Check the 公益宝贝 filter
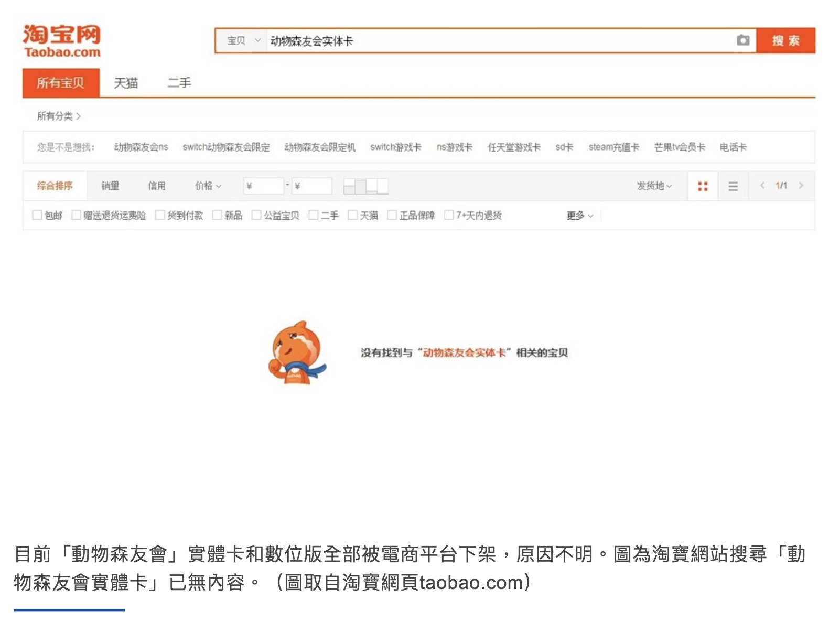The width and height of the screenshot is (840, 621). tap(256, 215)
